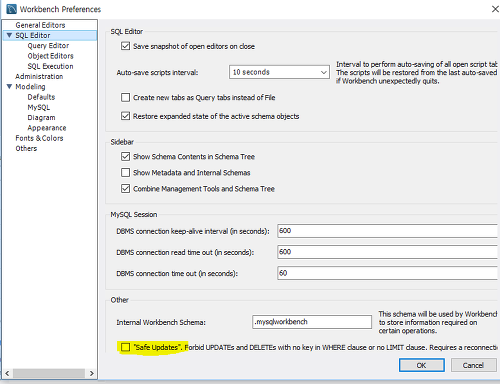500x384 pixels.
Task: Toggle Save snapshot of open editors on close
Action: (125, 46)
